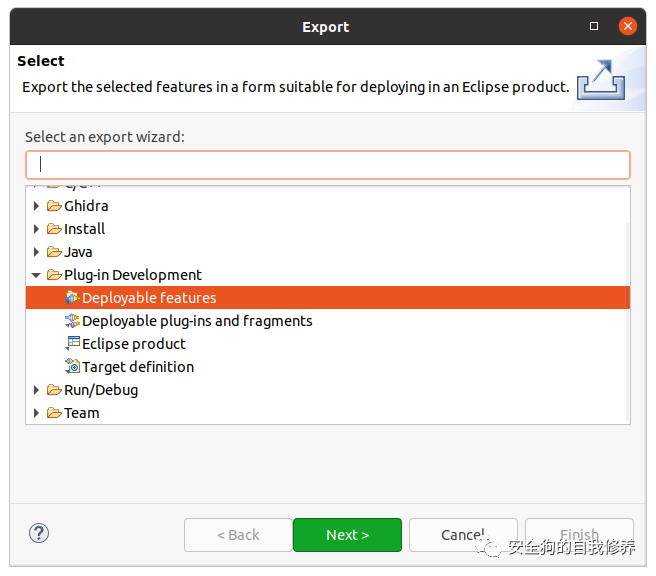Click the wizard list vertical scrollbar
The image size is (656, 576).
click(627, 322)
